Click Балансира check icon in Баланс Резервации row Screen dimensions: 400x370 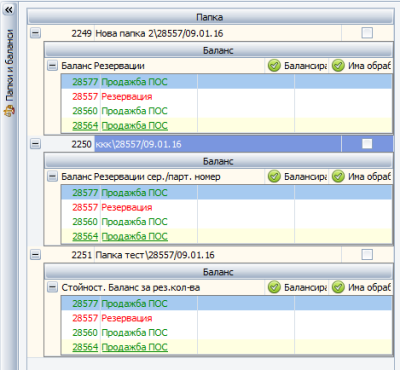[x=274, y=66]
